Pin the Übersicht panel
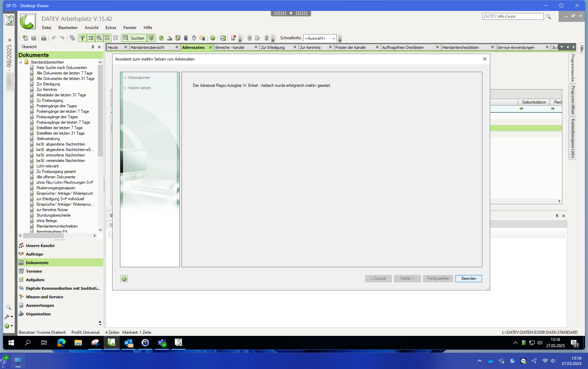The height and width of the screenshot is (369, 588). tap(93, 47)
